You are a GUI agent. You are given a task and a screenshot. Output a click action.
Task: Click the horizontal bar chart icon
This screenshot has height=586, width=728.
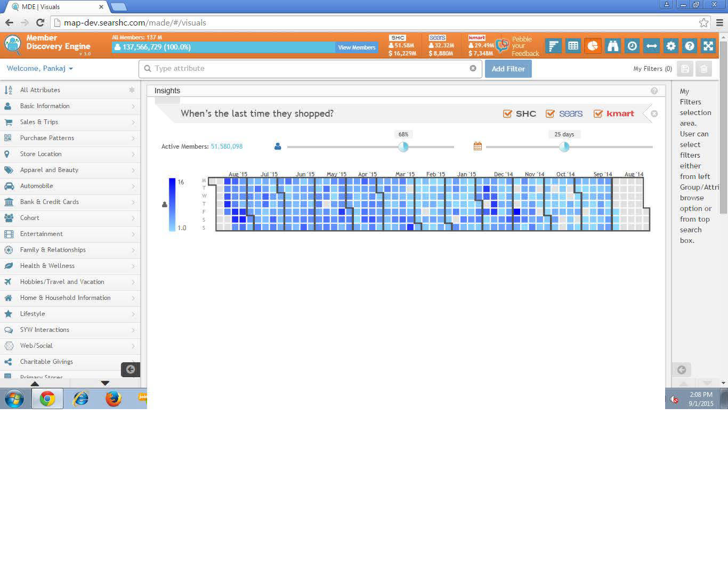[554, 46]
